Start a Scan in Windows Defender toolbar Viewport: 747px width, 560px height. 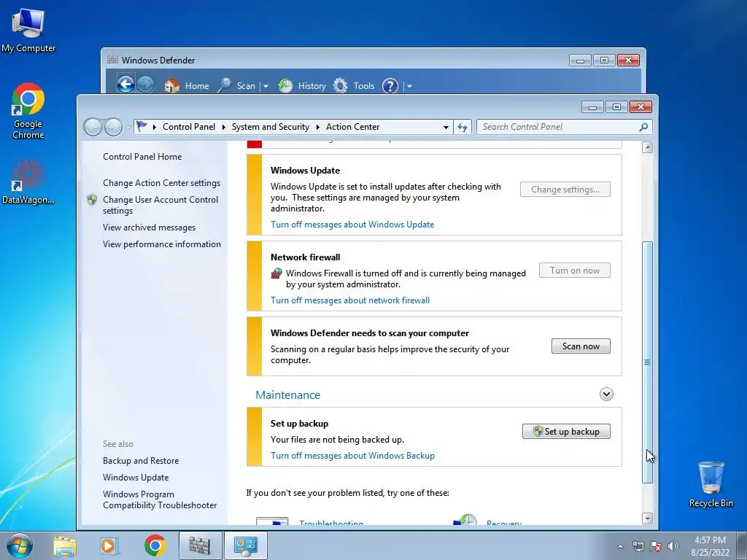click(237, 86)
